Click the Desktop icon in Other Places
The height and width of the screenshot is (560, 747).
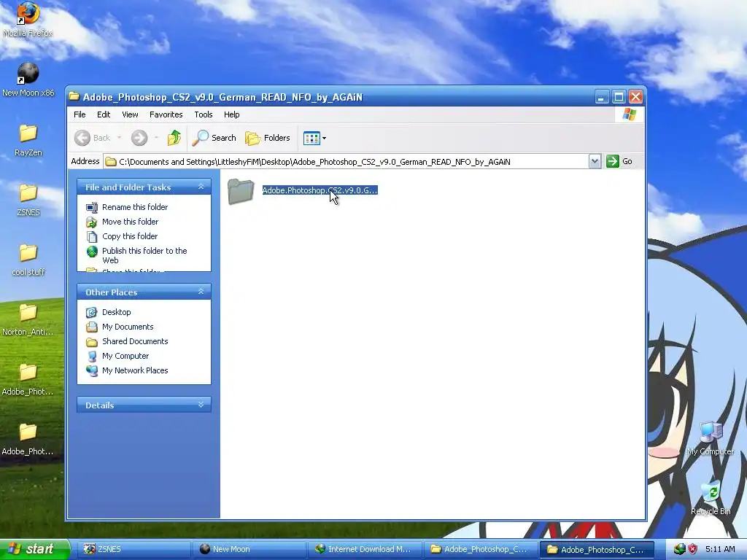pos(91,312)
